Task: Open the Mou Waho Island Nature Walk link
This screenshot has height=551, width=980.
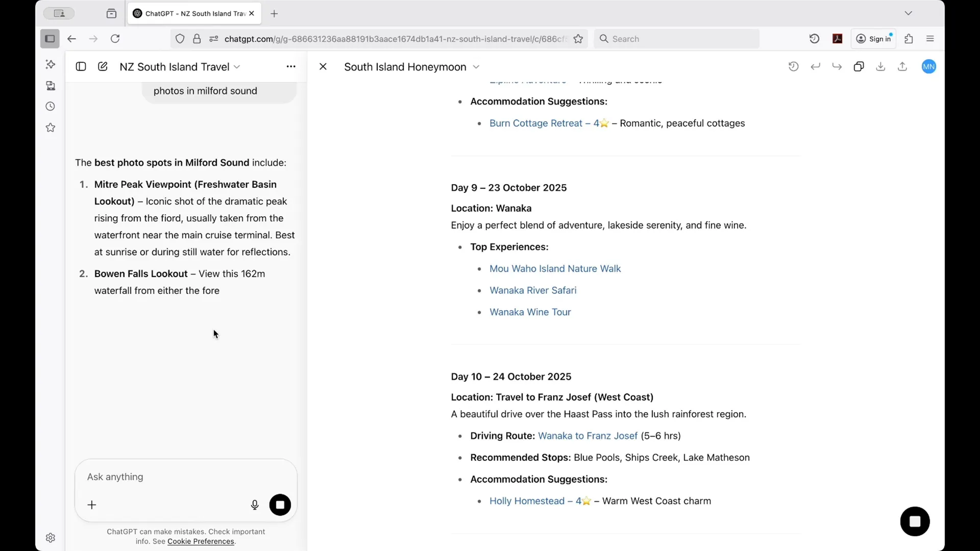Action: (x=555, y=269)
